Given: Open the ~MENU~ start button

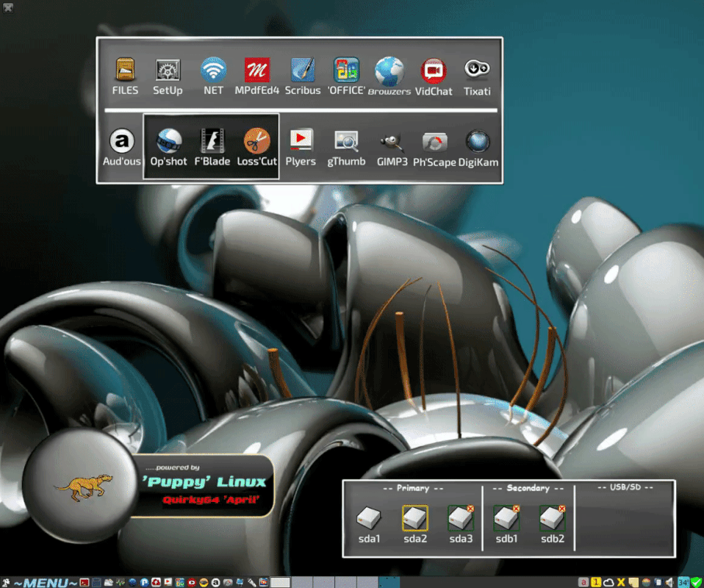Looking at the screenshot, I should (x=46, y=583).
